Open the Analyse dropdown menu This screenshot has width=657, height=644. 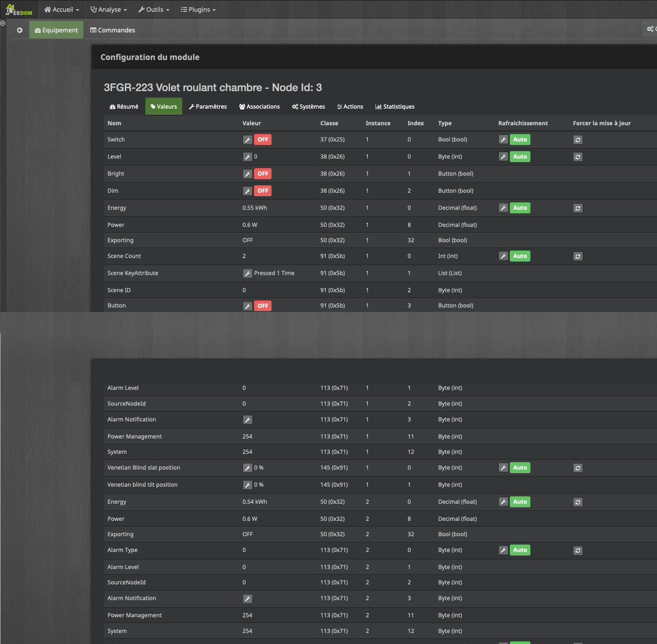[x=109, y=9]
